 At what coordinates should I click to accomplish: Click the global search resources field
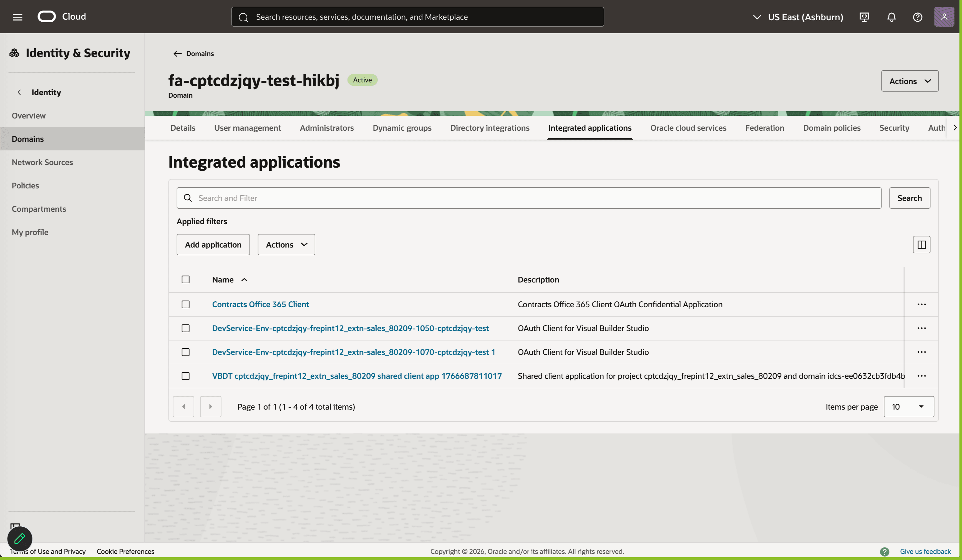[x=418, y=17]
